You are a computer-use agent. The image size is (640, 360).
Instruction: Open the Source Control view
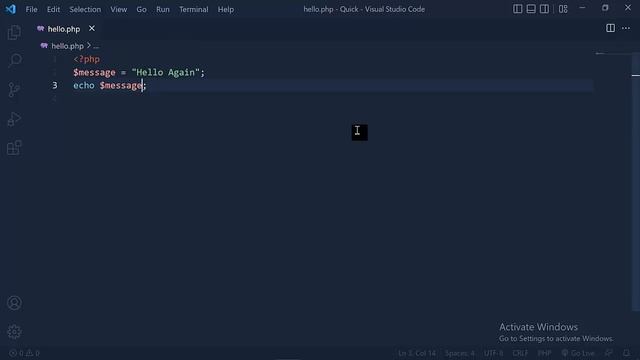pos(14,89)
